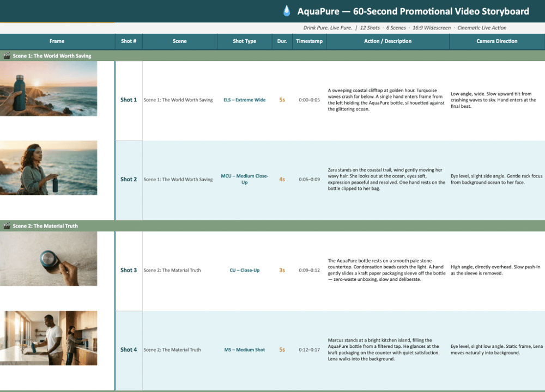Open the Shot 4 kitchen frame image
Viewport: 545px width, 392px height.
(49, 338)
